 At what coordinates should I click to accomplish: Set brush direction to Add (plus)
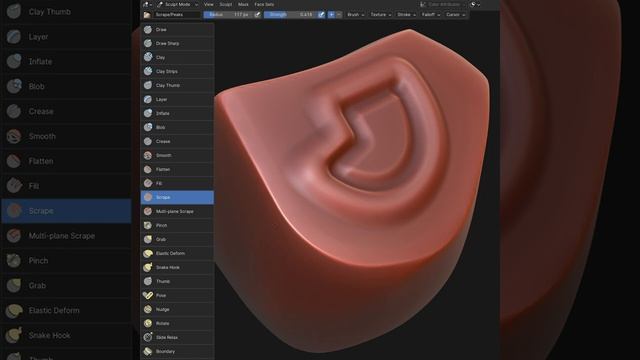331,15
